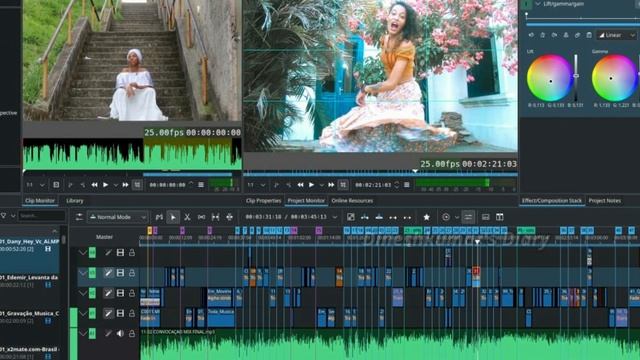Select bin clip 01_Gravação_Musica_C
Screen dimensions: 640x360
point(30,317)
